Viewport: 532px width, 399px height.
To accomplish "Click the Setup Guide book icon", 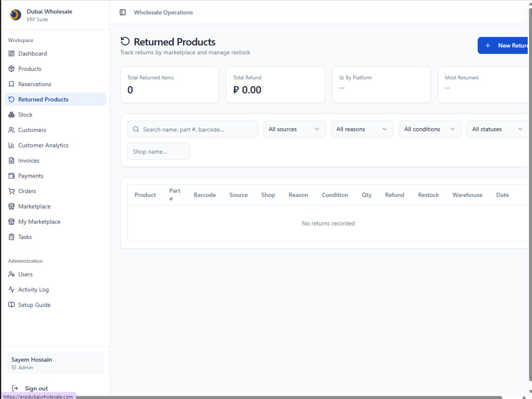I will tap(12, 305).
